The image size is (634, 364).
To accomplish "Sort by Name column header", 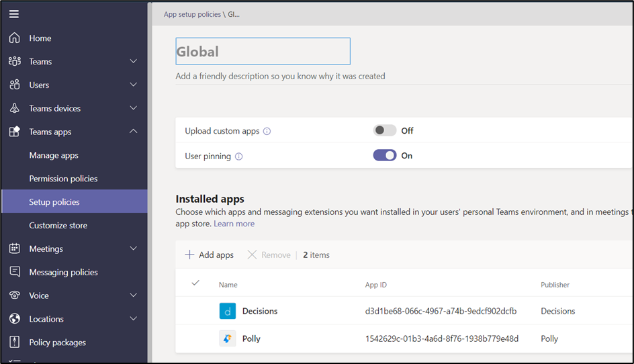I will [228, 285].
